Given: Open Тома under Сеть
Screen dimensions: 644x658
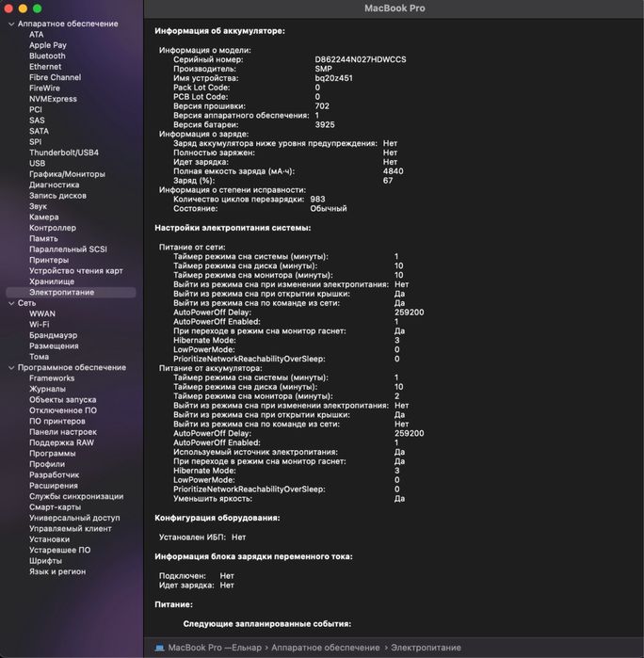Looking at the screenshot, I should 39,357.
